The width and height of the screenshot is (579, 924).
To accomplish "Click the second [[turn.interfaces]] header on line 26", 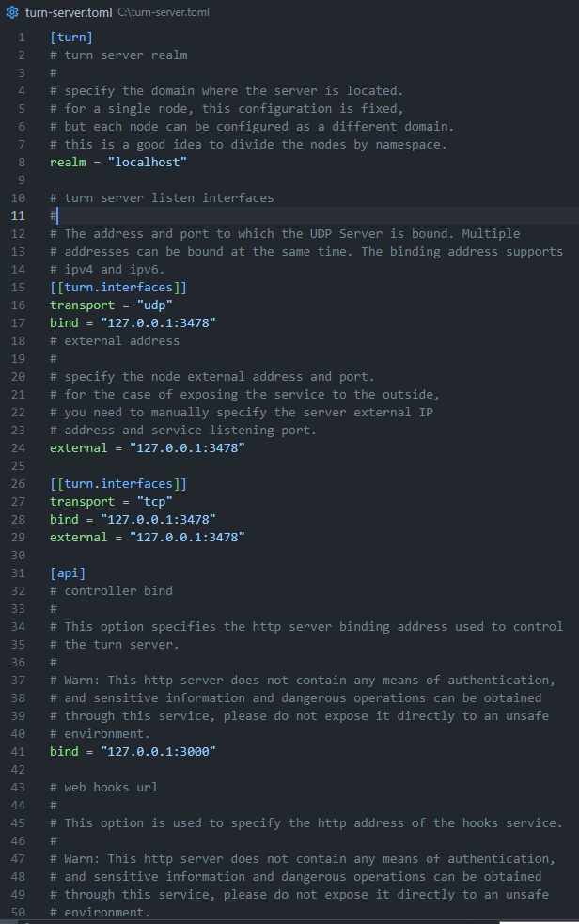I will (x=118, y=484).
